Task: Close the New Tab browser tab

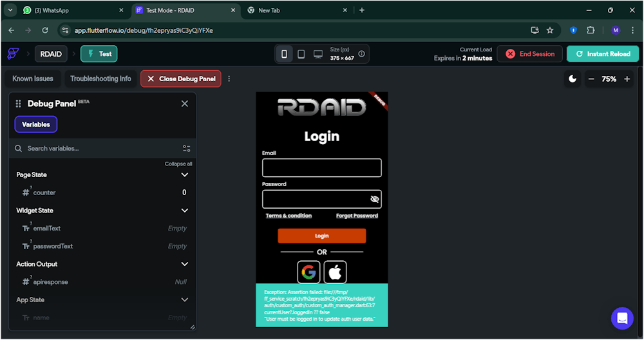Action: 345,10
